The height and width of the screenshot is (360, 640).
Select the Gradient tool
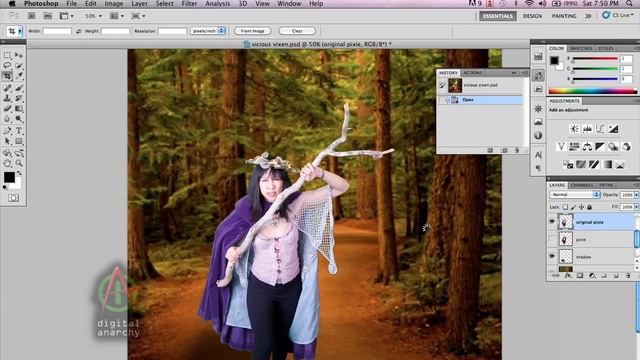[19, 109]
